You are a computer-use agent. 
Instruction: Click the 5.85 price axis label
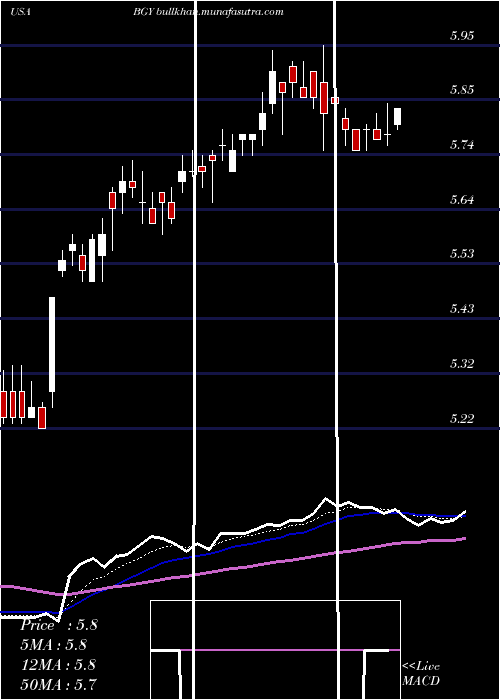point(462,90)
